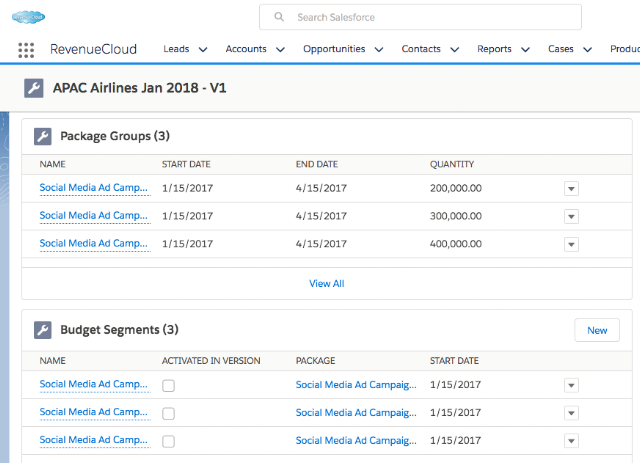Open the Contacts tab
The image size is (640, 463).
(421, 49)
